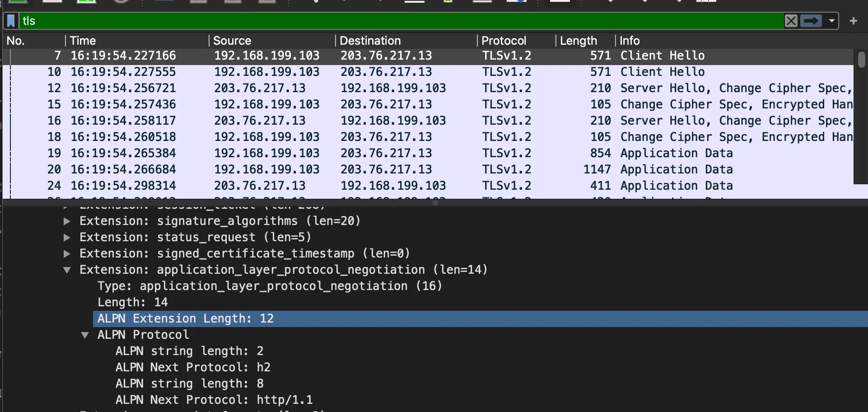Open the recent display filters dropdown

coord(831,21)
